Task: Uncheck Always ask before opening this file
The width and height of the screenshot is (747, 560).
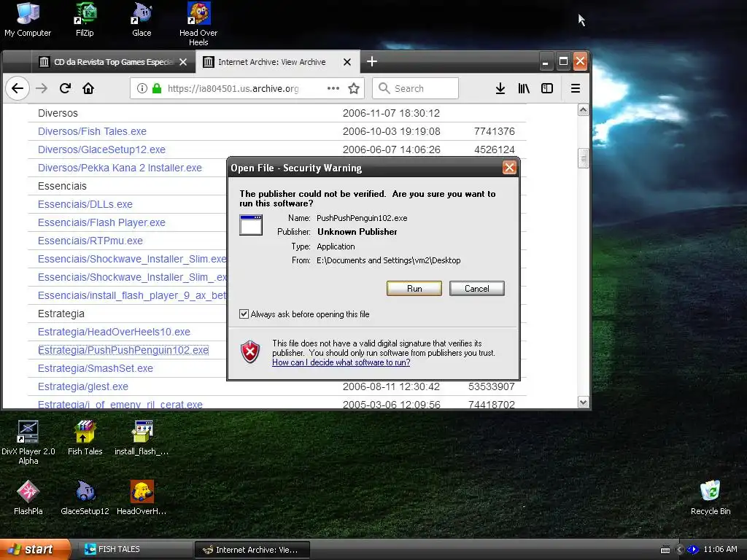Action: click(244, 314)
